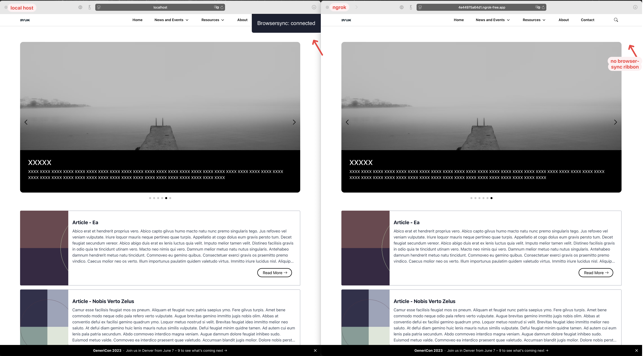Click Read More on Article - Ea in localhost

(x=274, y=273)
